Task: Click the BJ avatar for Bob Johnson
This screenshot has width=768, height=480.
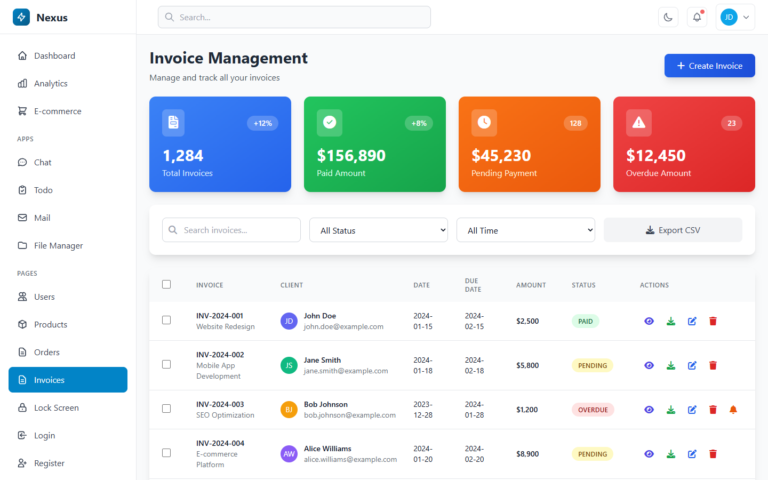Action: pos(289,409)
